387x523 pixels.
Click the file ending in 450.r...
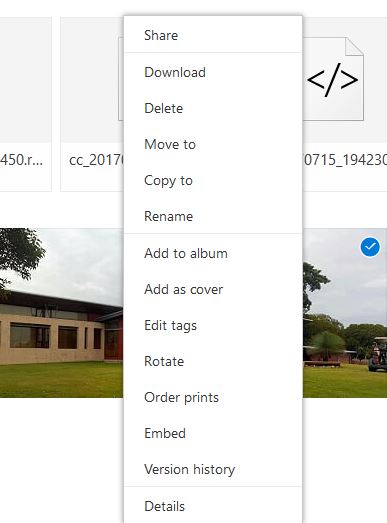click(x=26, y=104)
